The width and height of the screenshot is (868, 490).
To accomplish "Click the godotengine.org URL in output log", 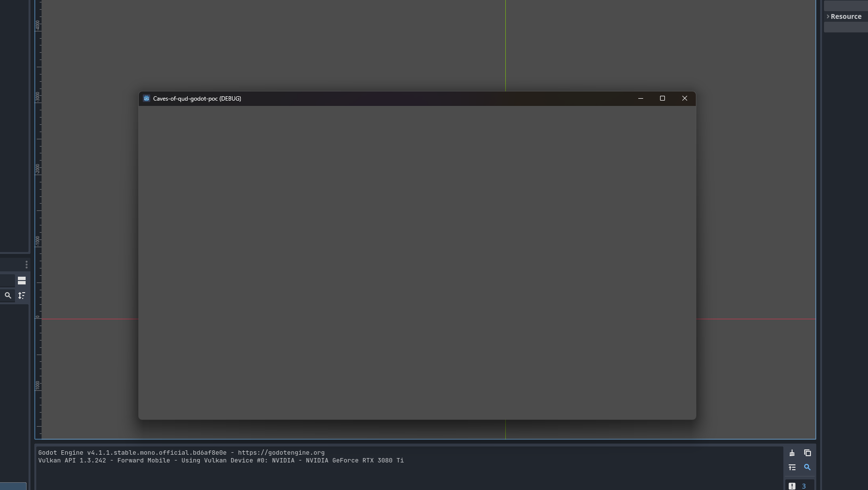I will [x=281, y=453].
